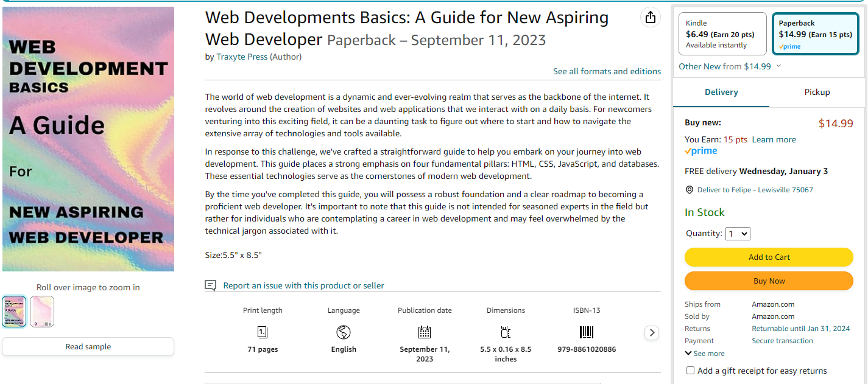Click the Language globe icon

click(x=344, y=332)
